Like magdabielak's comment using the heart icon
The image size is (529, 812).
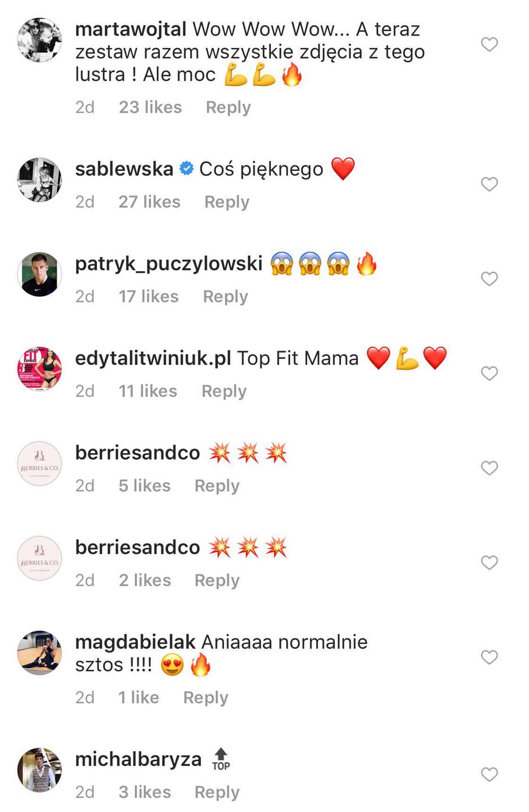click(489, 657)
